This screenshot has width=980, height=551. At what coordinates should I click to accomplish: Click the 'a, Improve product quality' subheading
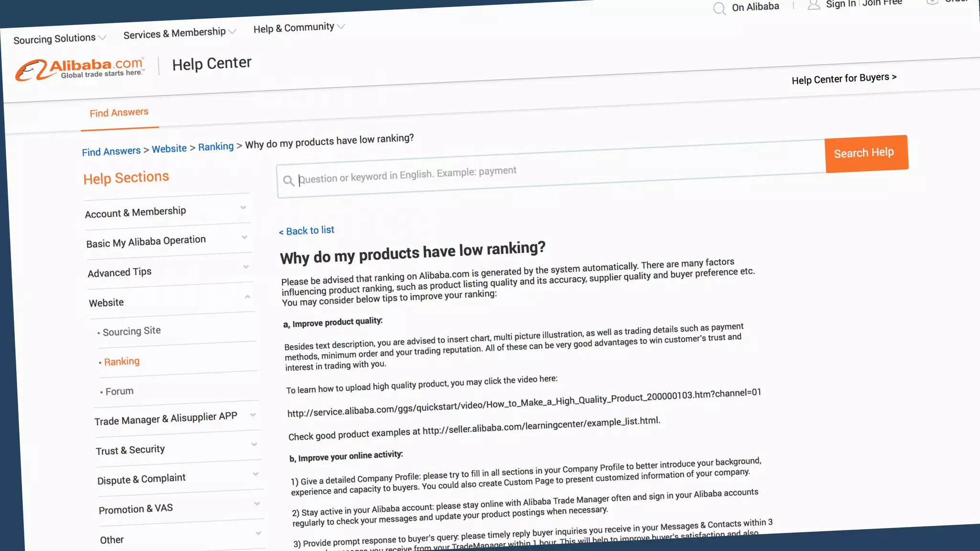click(x=333, y=322)
